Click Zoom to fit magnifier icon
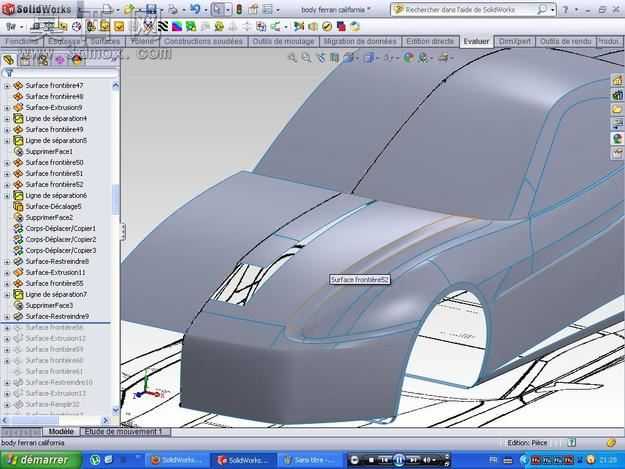 tap(292, 58)
